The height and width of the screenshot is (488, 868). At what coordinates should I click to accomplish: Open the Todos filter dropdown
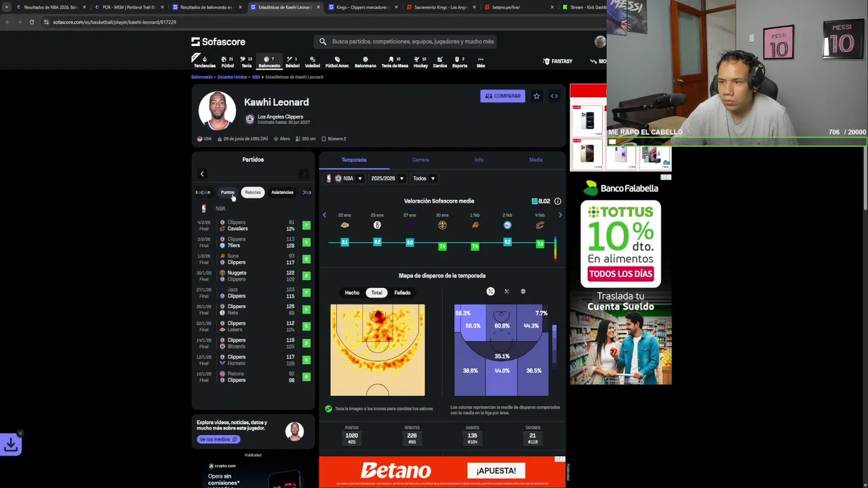coord(424,178)
